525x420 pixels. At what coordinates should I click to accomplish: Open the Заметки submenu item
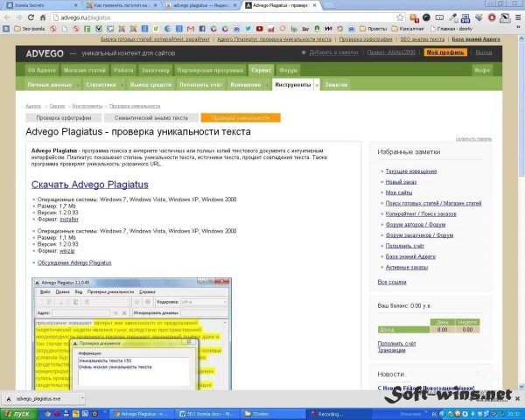(x=336, y=85)
